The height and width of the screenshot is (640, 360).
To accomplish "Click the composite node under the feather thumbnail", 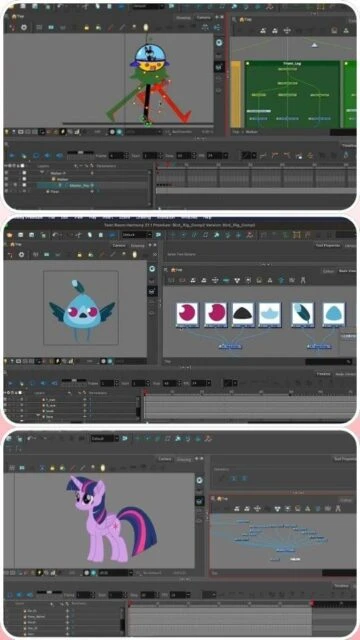I will (319, 347).
